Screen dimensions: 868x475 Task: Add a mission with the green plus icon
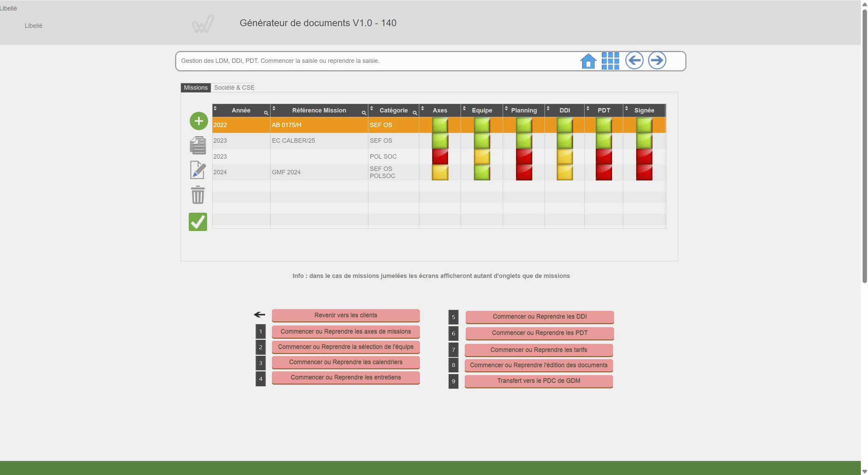pos(199,121)
